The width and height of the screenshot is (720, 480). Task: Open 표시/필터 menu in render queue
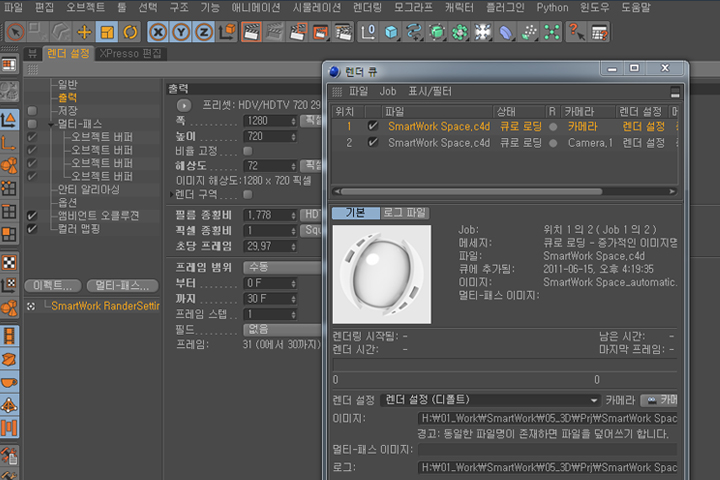tap(430, 91)
